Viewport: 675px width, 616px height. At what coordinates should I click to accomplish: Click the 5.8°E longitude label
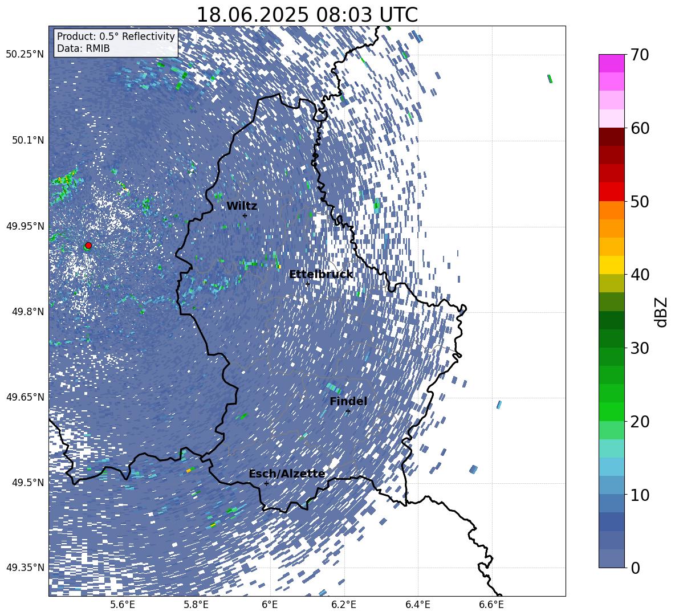(x=196, y=605)
